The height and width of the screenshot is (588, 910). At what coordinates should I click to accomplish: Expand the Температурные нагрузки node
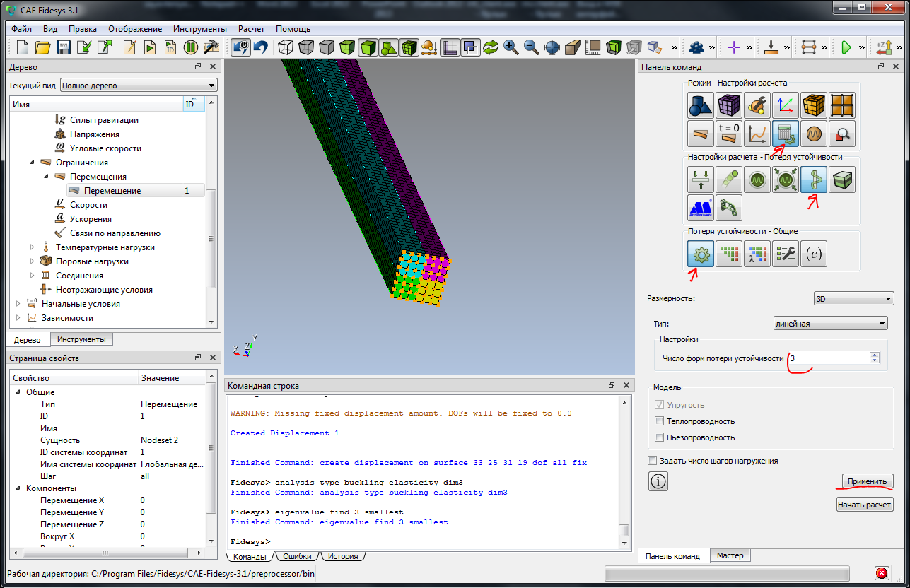32,247
